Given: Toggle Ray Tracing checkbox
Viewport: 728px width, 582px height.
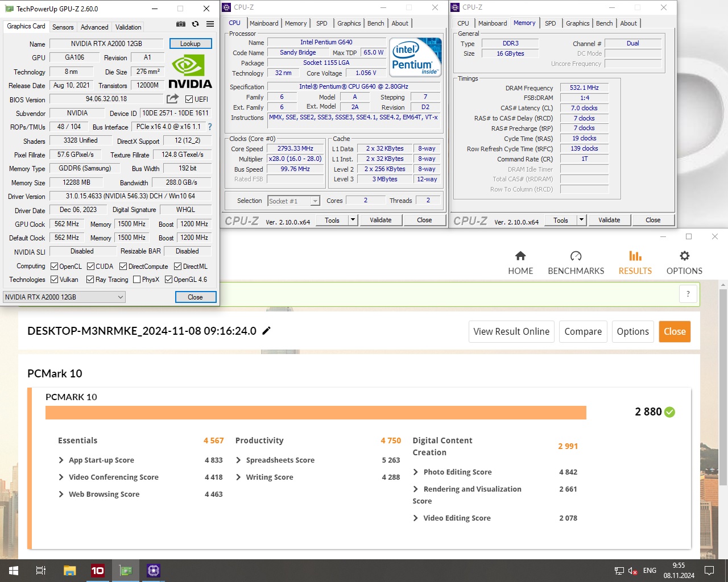Looking at the screenshot, I should click(90, 279).
